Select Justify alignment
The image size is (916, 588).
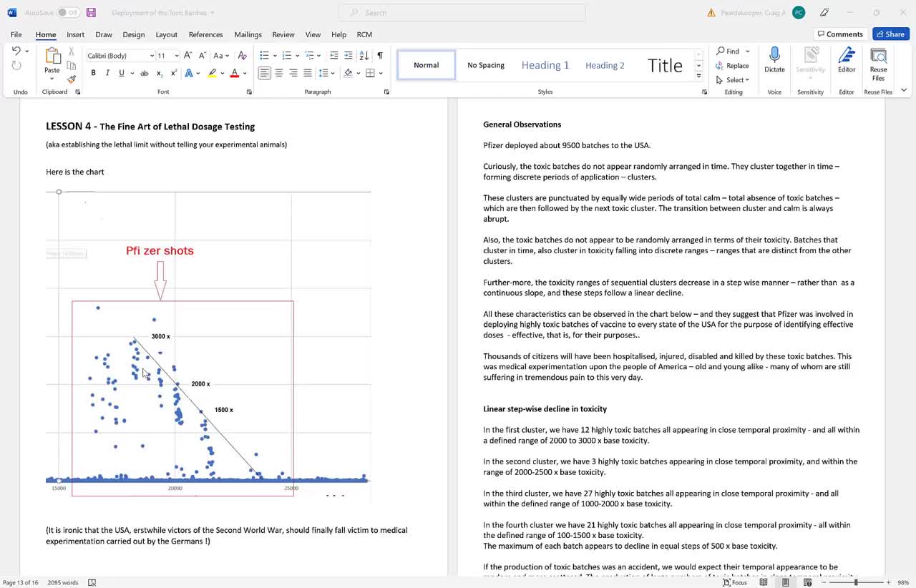coord(308,73)
